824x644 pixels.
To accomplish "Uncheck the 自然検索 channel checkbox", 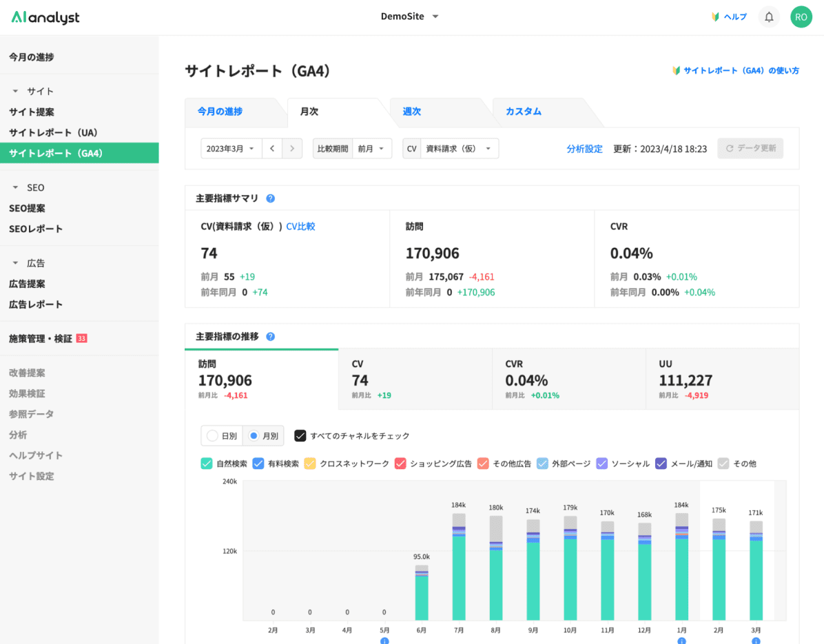I will (x=207, y=464).
